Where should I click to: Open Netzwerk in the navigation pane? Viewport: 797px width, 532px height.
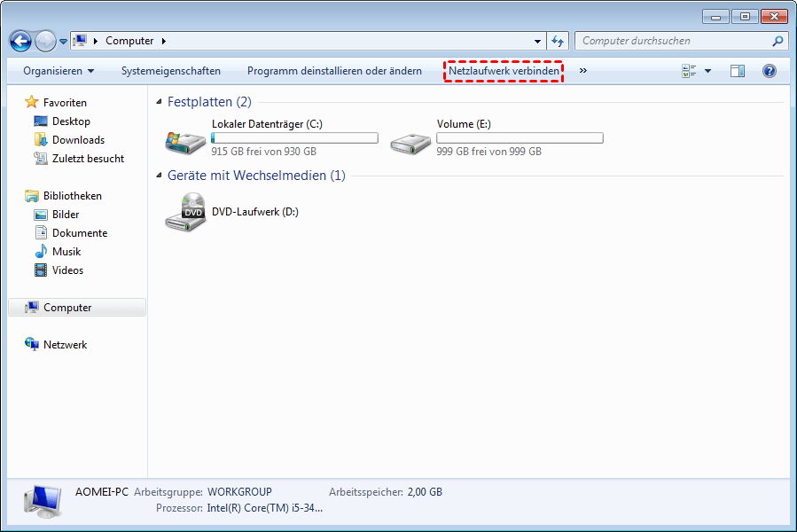[65, 345]
